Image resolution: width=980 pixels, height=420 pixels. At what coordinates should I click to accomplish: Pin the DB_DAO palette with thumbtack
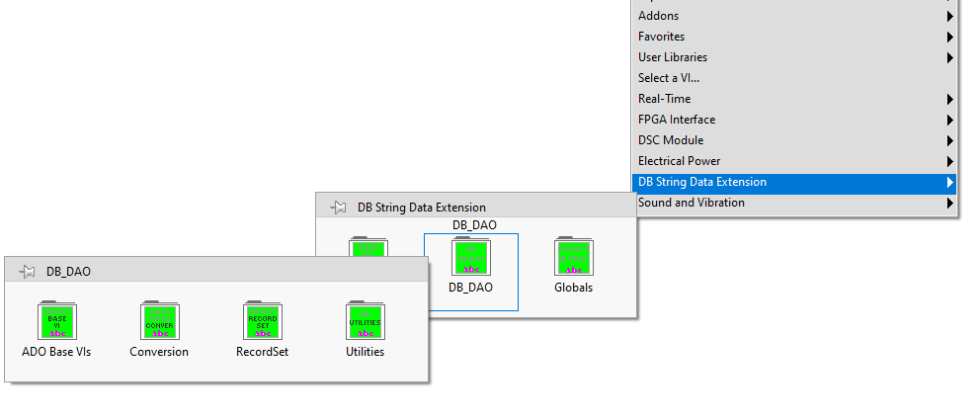pyautogui.click(x=26, y=272)
